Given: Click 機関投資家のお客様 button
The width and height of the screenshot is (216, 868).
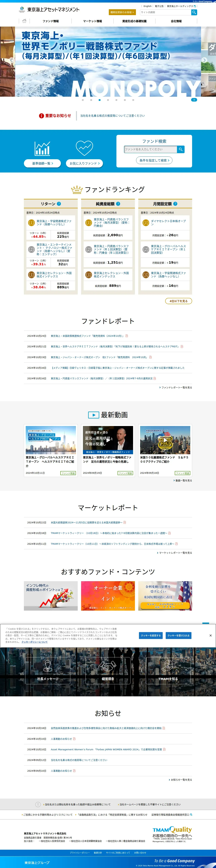Looking at the screenshot, I should point(122,12).
